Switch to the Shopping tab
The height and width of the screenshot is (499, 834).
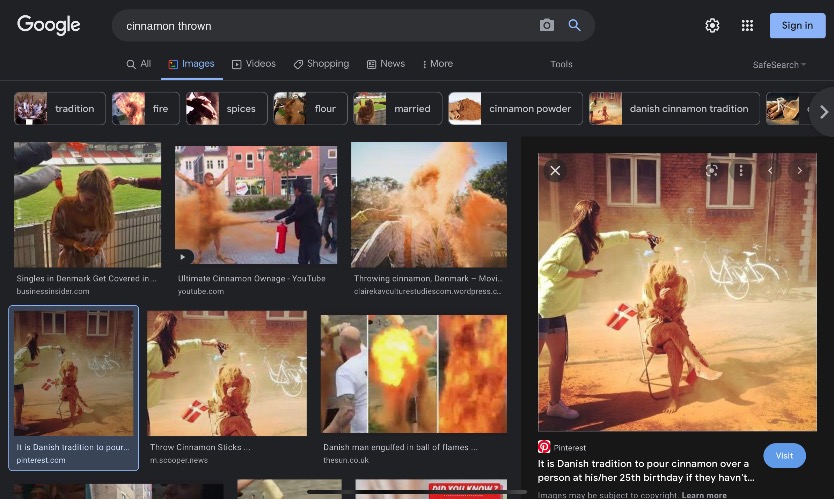pos(321,64)
